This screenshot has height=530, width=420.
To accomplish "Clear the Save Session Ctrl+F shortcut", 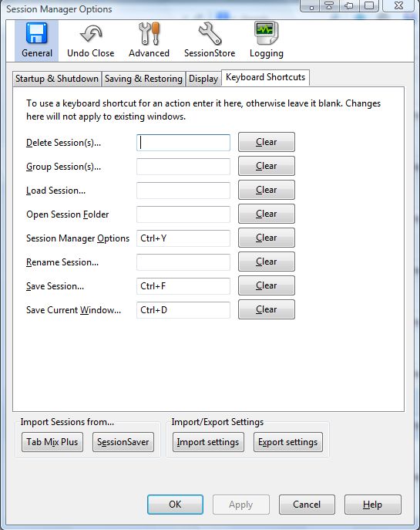I will pos(267,285).
